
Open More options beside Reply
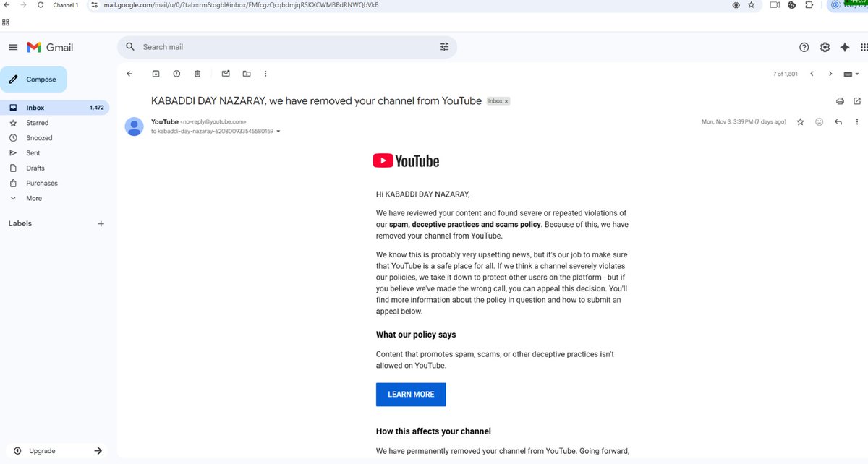click(857, 122)
